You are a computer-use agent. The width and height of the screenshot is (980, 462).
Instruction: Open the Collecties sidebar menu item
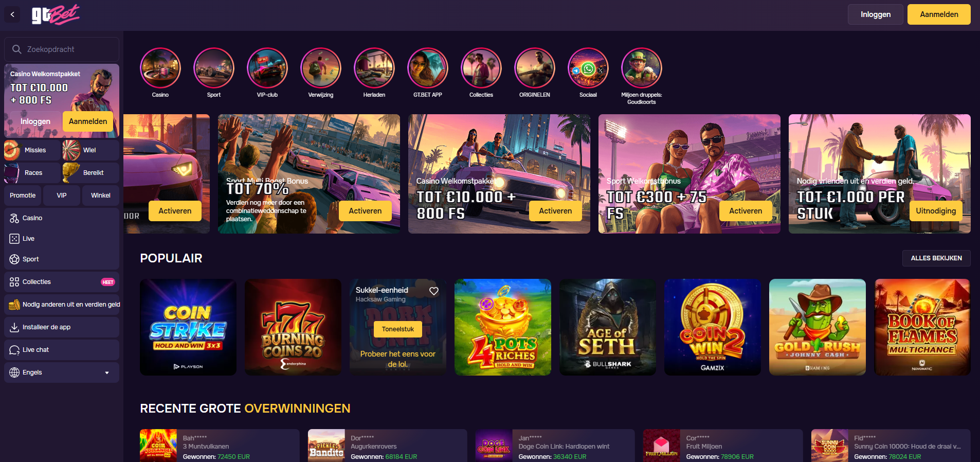62,282
